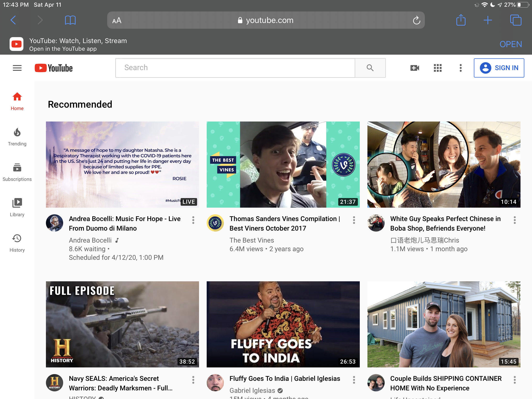532x399 pixels.
Task: Open settings three-dot menu beside Sign In
Action: pyautogui.click(x=460, y=68)
